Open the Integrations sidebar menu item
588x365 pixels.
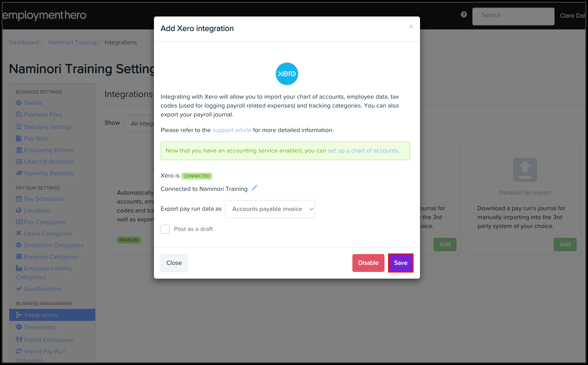41,315
